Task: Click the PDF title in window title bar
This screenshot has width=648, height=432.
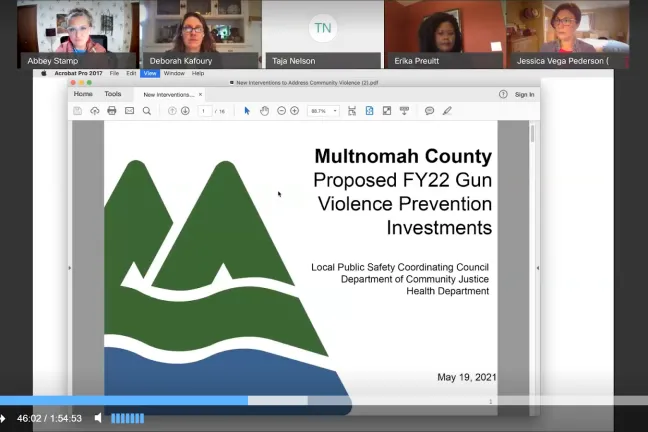Action: [x=307, y=83]
